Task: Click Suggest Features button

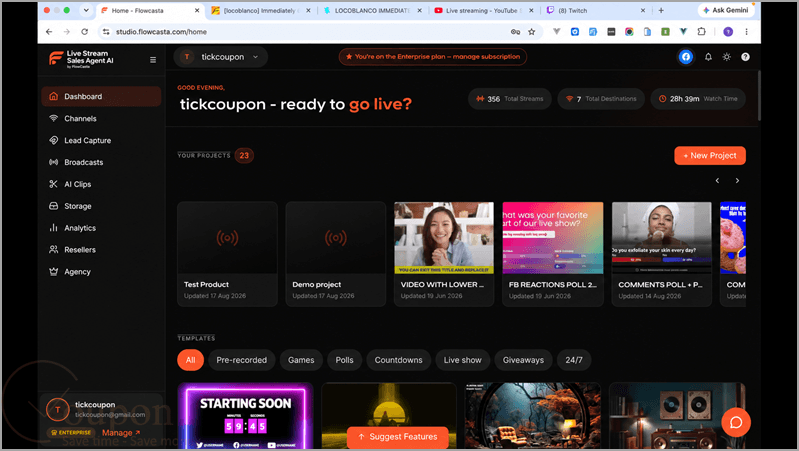Action: pyautogui.click(x=397, y=437)
